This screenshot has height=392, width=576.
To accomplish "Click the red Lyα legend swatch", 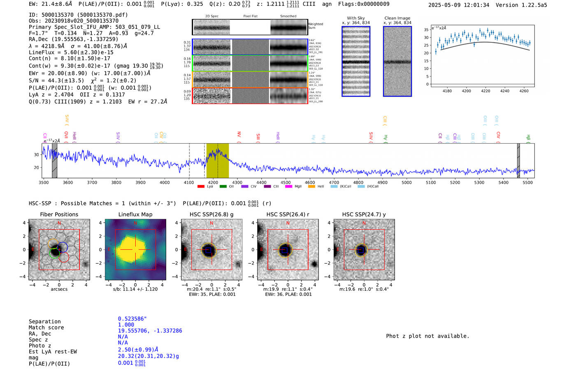I will (x=201, y=186).
